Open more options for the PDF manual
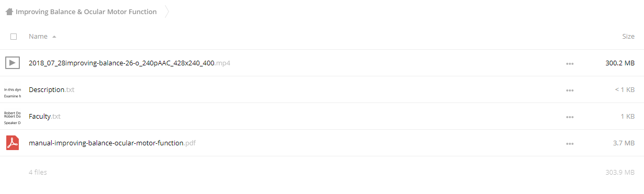644x194 pixels. [569, 144]
